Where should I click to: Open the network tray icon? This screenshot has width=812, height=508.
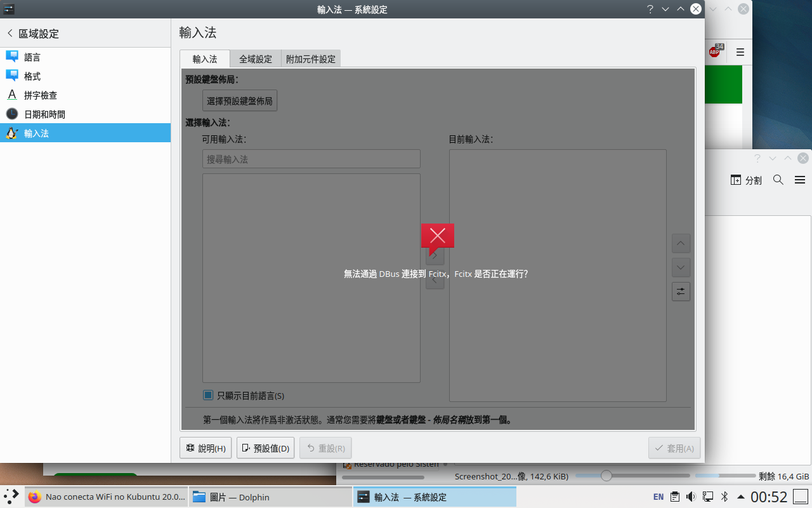(x=707, y=497)
